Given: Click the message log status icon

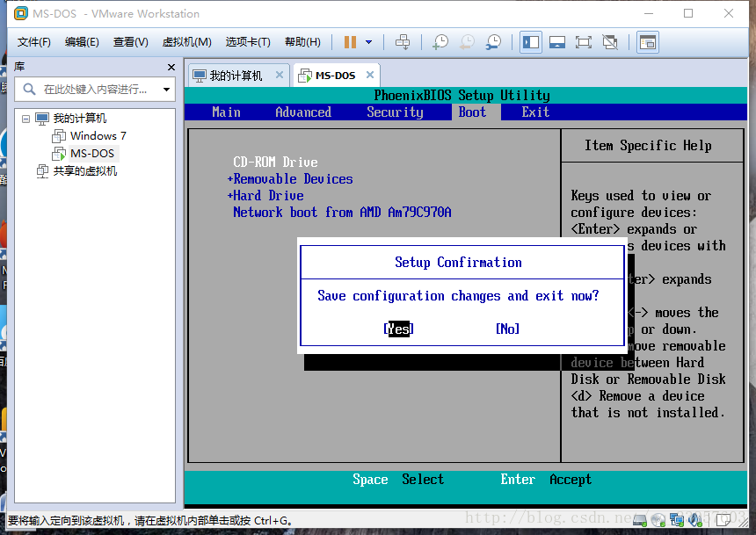Looking at the screenshot, I should coord(723,520).
